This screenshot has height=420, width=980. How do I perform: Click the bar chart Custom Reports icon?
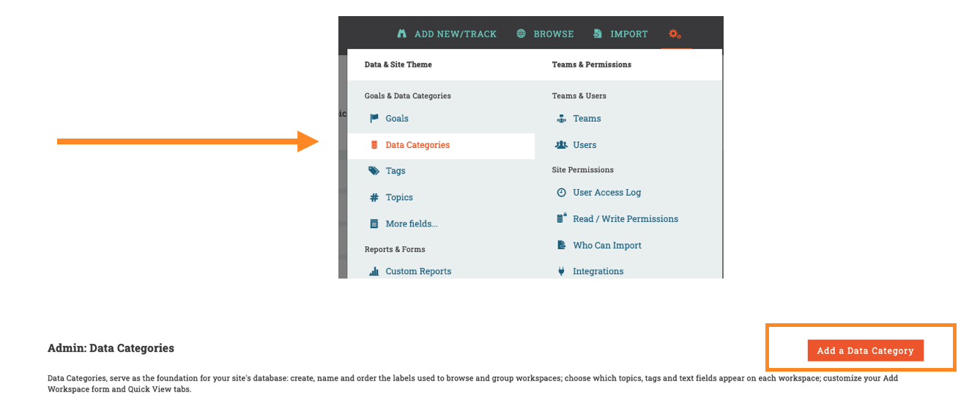pos(374,271)
